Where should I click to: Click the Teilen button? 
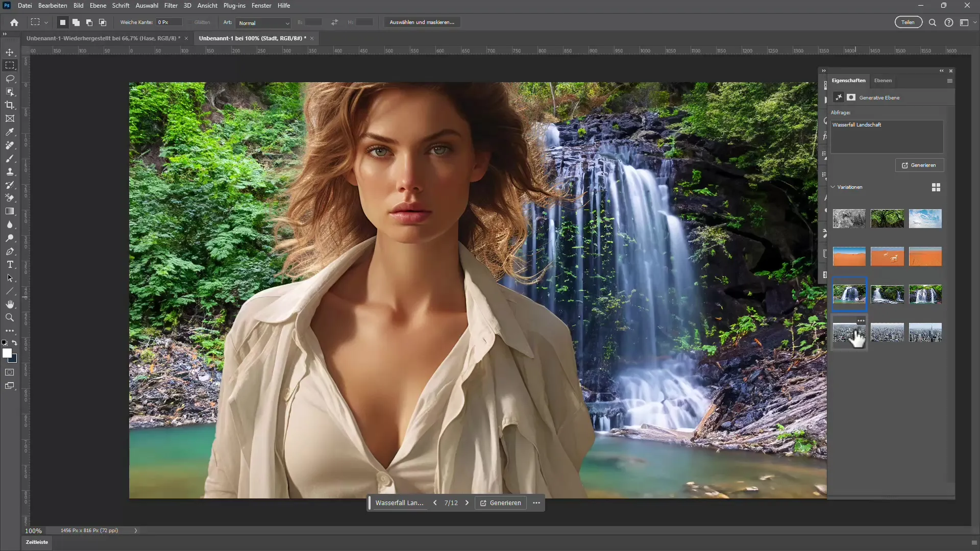(908, 22)
